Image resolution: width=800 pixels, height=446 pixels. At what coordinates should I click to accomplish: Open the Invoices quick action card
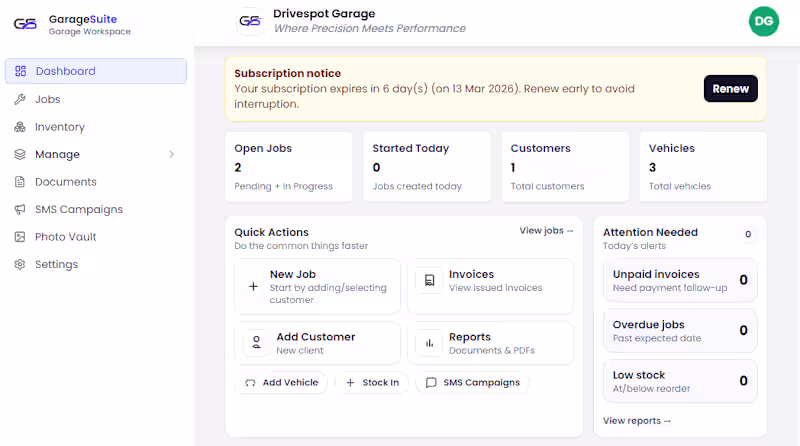point(491,286)
